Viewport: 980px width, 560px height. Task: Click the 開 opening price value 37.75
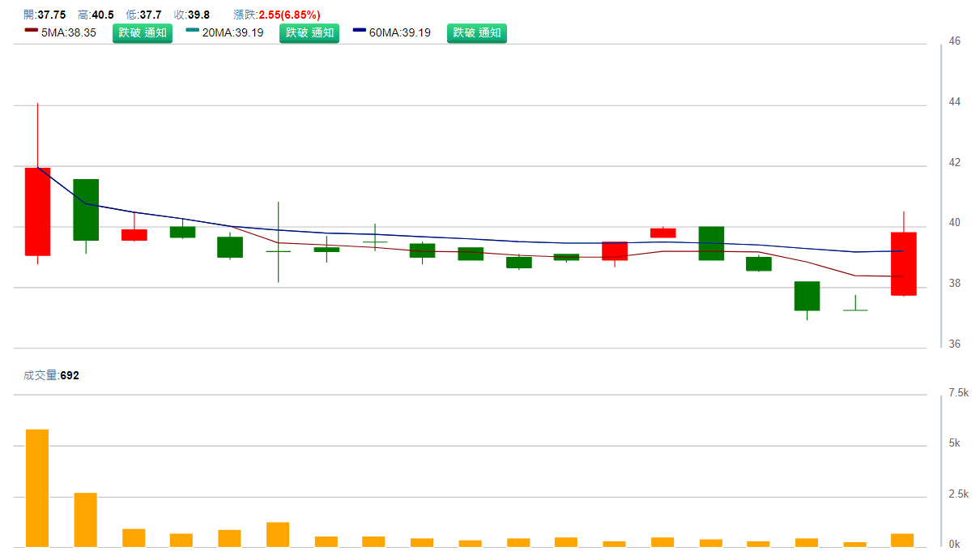pos(52,15)
